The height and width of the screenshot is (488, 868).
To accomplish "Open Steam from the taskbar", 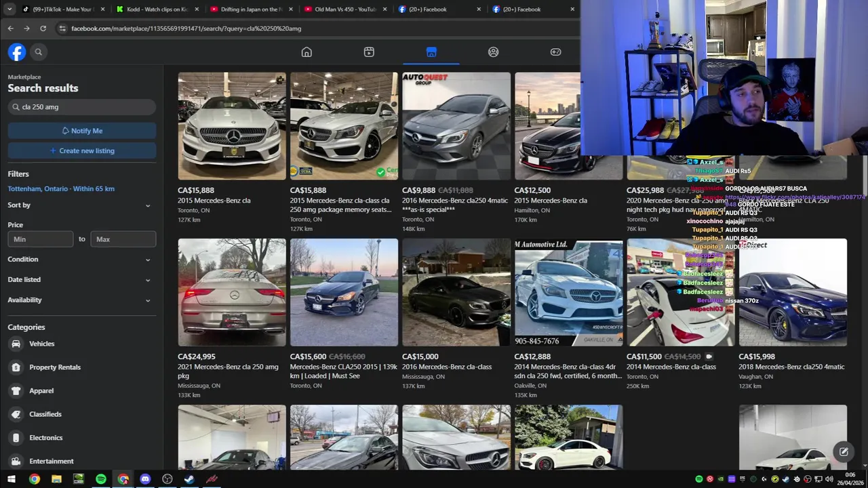I will tap(189, 479).
